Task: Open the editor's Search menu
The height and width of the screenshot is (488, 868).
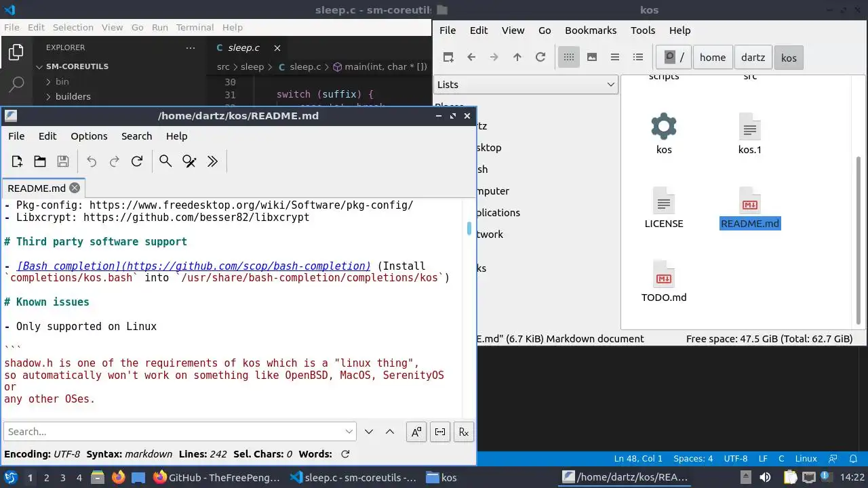Action: point(136,136)
